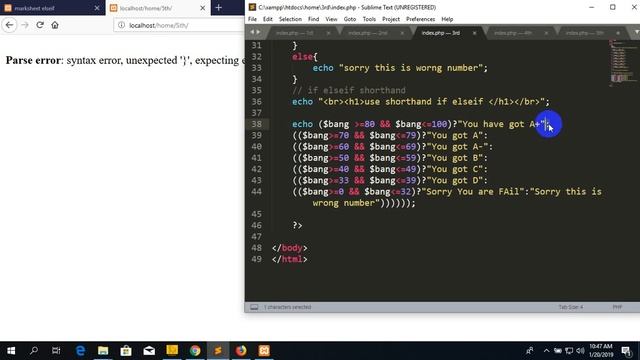Show hidden system tray icons
640x360 pixels.
coord(547,351)
